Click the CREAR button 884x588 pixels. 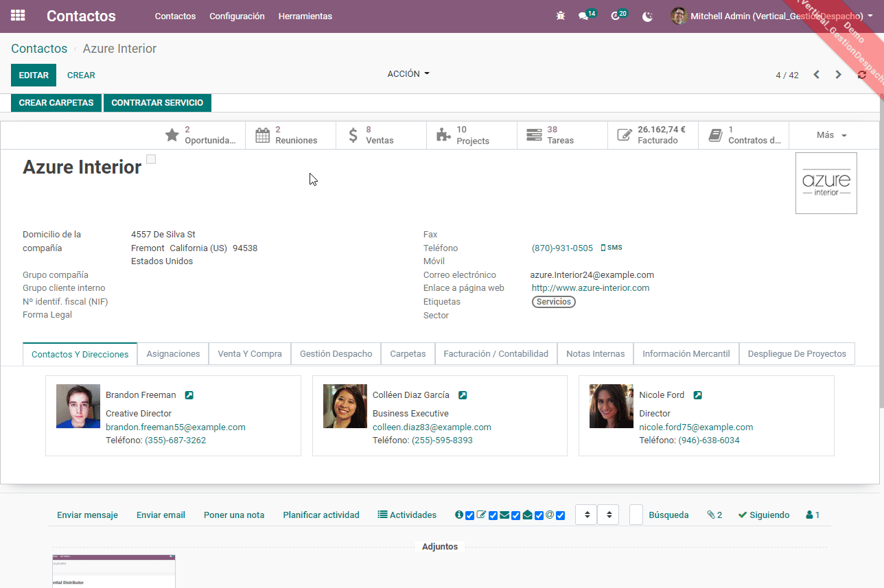[x=81, y=75]
